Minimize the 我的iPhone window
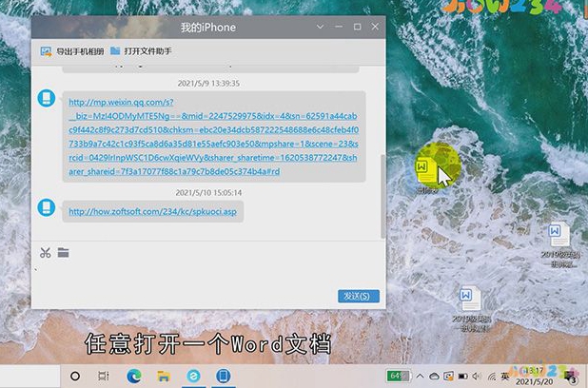This screenshot has width=588, height=388. [339, 27]
